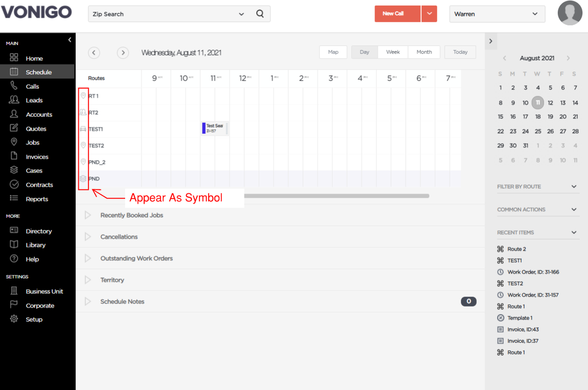Open the Home icon in sidebar
This screenshot has width=588, height=390.
[x=14, y=57]
